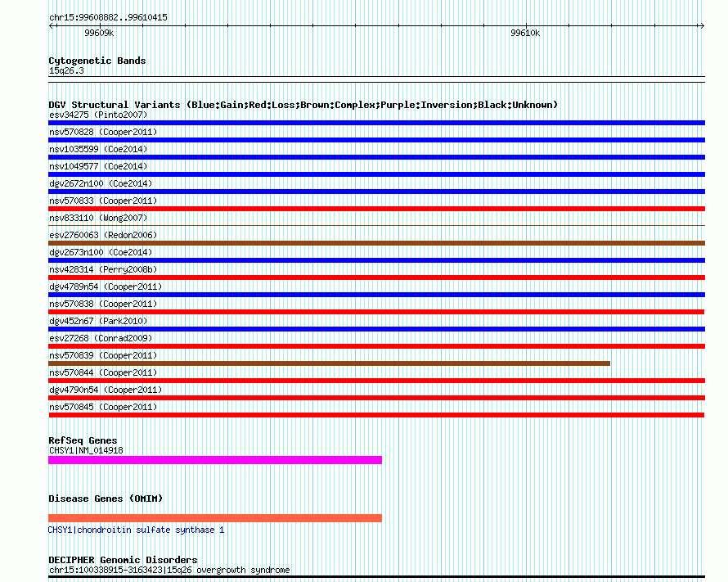
Task: Select the CHSY1|NM_014918 gene label
Action: (86, 450)
